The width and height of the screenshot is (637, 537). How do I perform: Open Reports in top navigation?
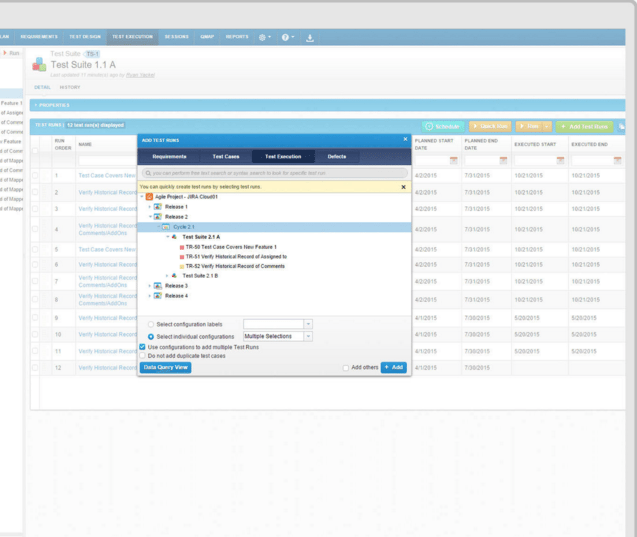point(237,37)
